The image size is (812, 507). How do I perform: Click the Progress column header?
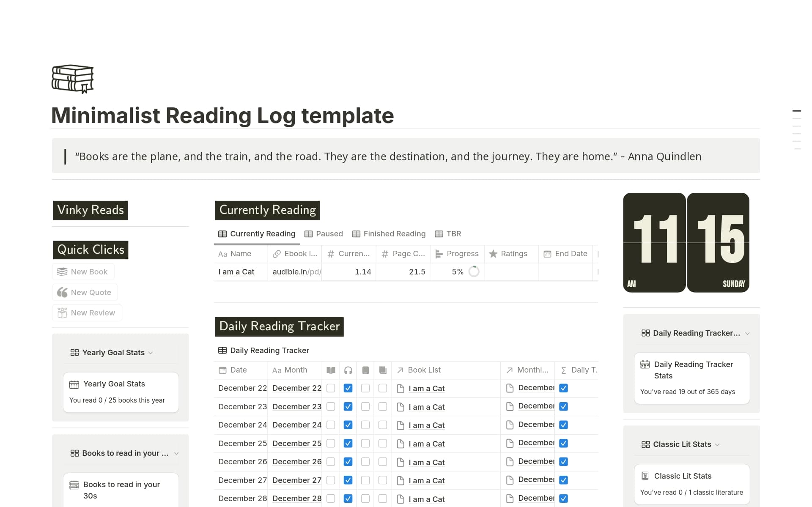[x=457, y=254]
